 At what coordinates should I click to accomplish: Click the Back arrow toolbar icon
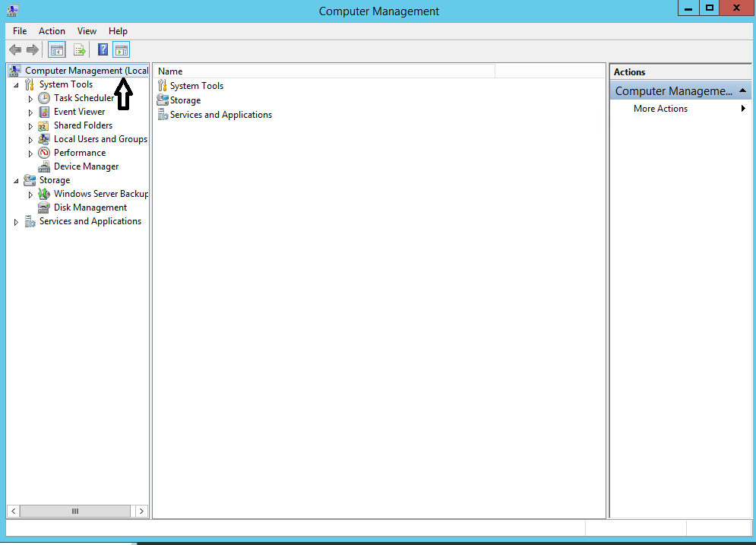15,49
